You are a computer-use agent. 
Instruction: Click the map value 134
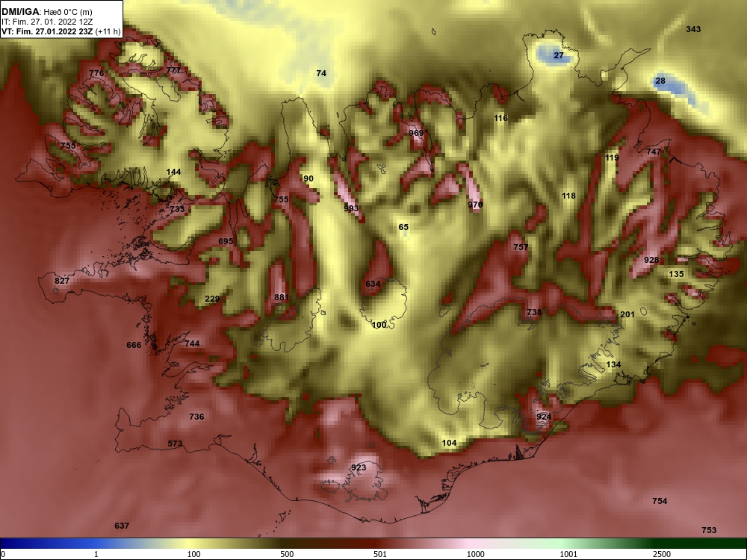click(x=613, y=365)
